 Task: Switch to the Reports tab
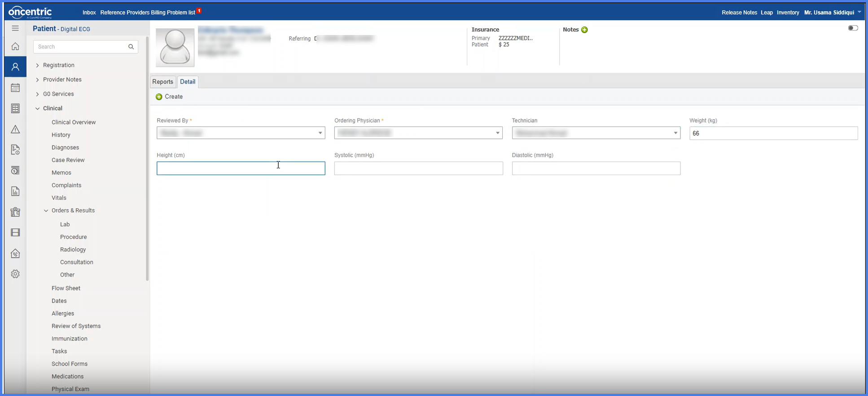click(162, 82)
